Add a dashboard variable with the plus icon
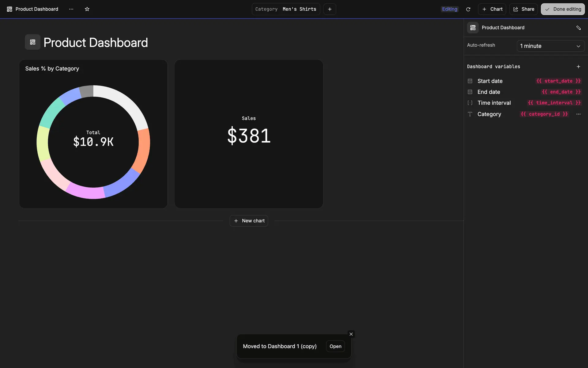Screen dimensions: 588x368 pyautogui.click(x=578, y=67)
